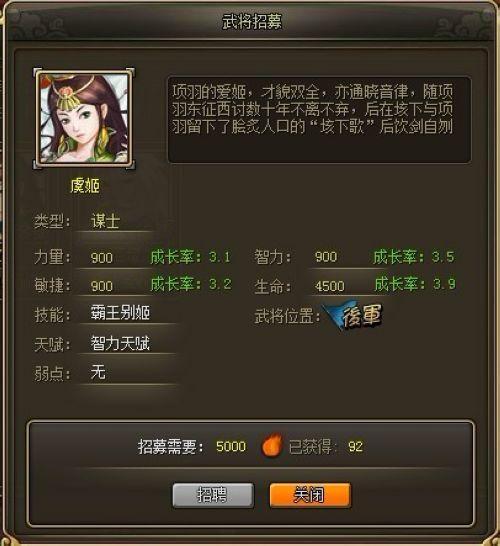Click the character description text box

point(319,119)
